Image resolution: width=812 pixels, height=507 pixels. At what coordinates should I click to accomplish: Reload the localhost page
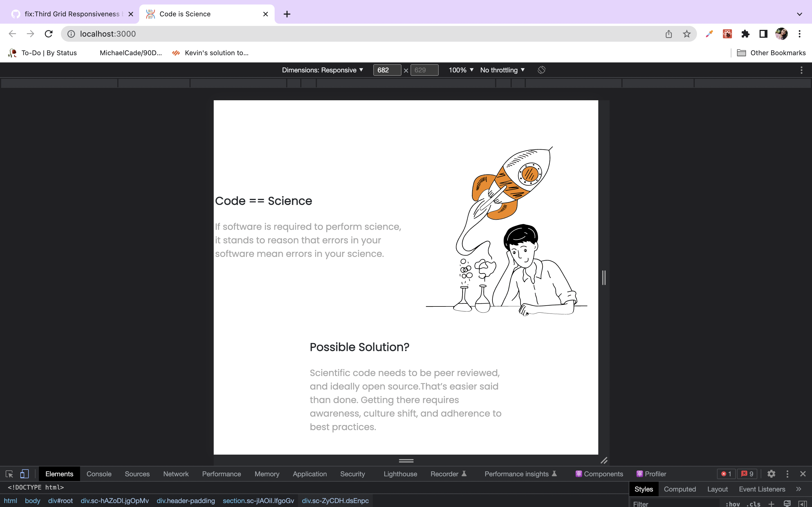point(49,34)
